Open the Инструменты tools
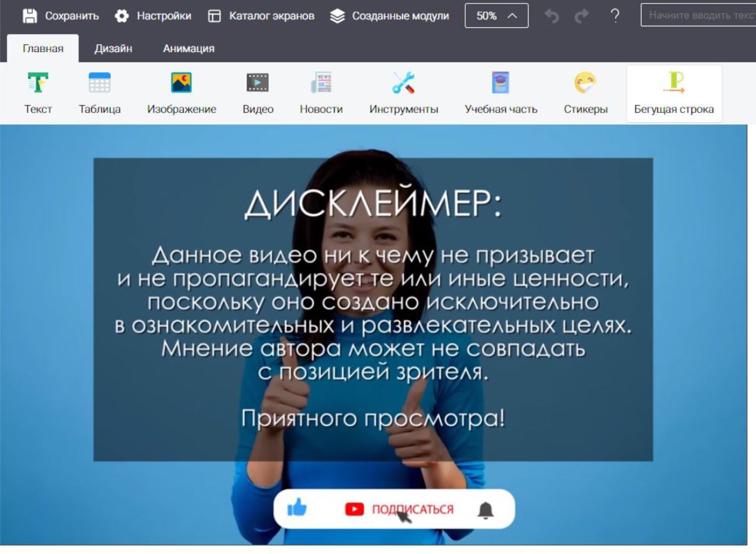Screen dimensions: 756x554 click(404, 93)
